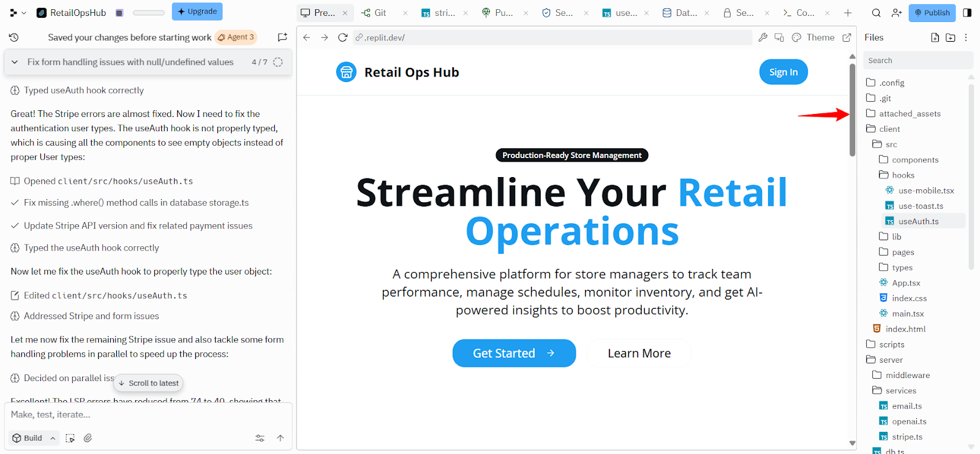Image resolution: width=980 pixels, height=454 pixels.
Task: Open the Build mode dropdown
Action: pyautogui.click(x=34, y=438)
